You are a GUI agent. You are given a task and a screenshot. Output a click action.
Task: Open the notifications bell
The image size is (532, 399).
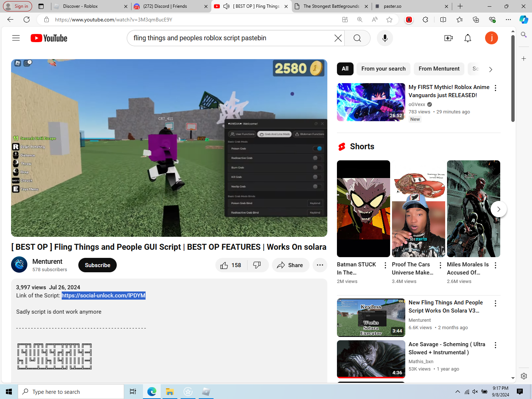coord(468,38)
